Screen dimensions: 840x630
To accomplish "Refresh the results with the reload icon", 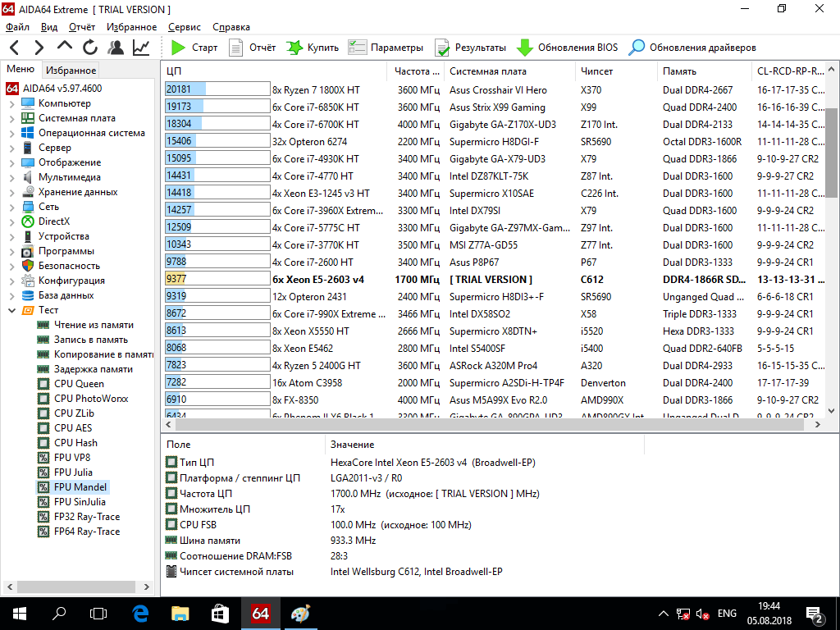I will point(90,48).
